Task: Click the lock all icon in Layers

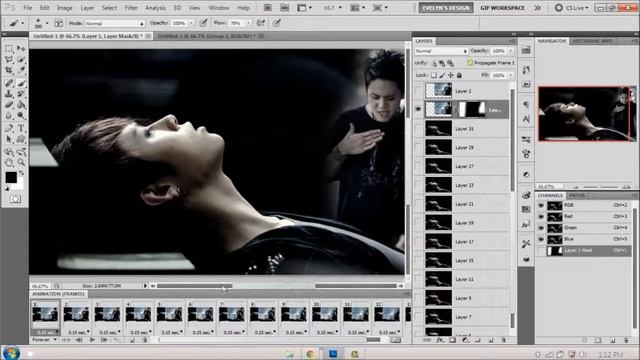Action: click(x=459, y=75)
